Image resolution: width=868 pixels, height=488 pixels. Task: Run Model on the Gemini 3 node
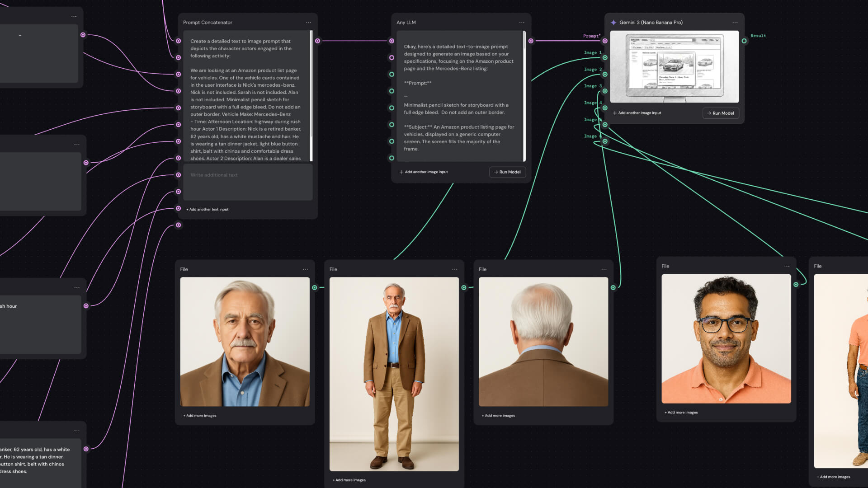coord(721,113)
